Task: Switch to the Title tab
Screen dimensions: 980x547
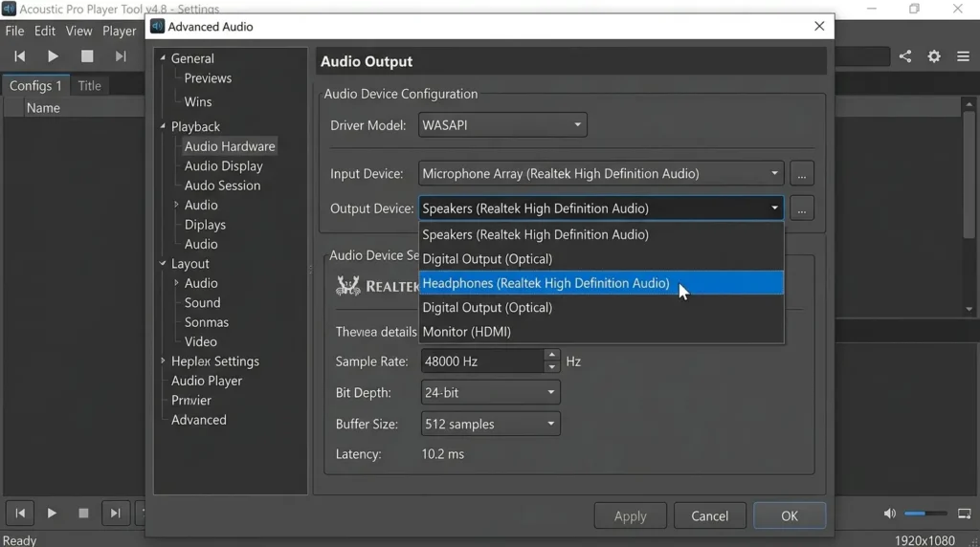Action: coord(89,85)
